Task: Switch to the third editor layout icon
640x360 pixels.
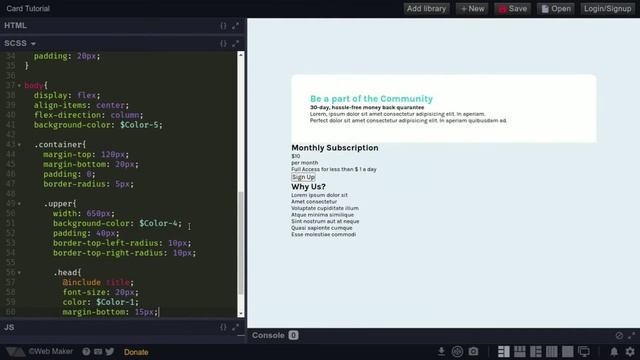Action: pos(536,352)
